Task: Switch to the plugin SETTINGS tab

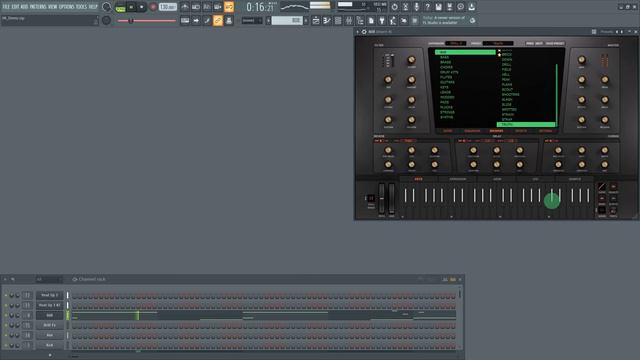Action: tap(545, 131)
